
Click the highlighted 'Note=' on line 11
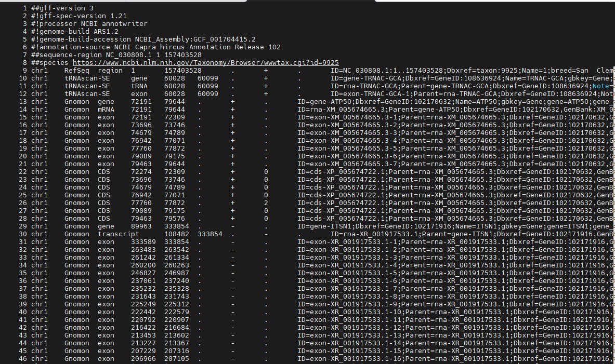[x=603, y=86]
